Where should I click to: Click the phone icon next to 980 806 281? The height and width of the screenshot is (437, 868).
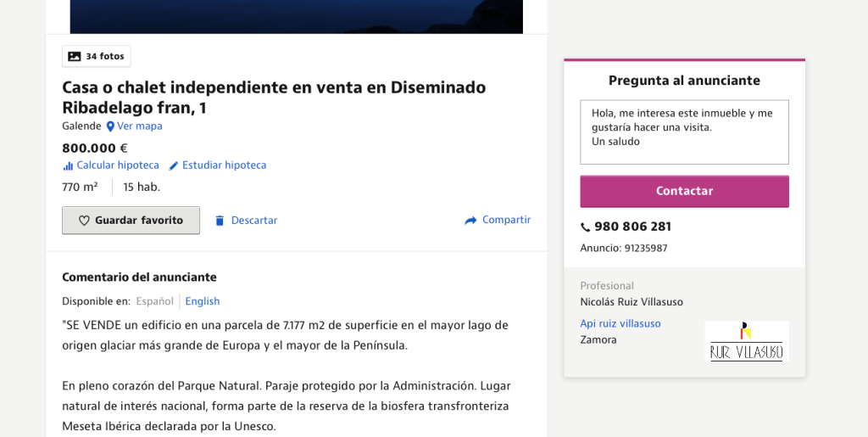[585, 227]
